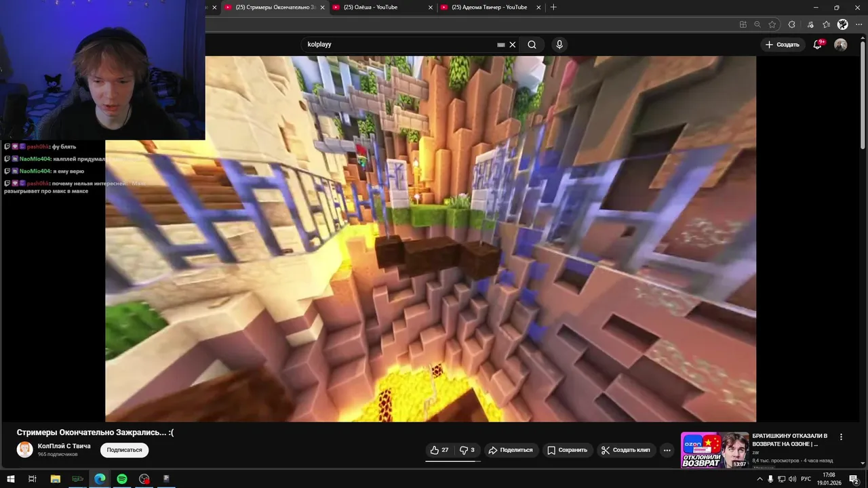868x488 pixels.
Task: Click the Создать create button
Action: pyautogui.click(x=783, y=45)
